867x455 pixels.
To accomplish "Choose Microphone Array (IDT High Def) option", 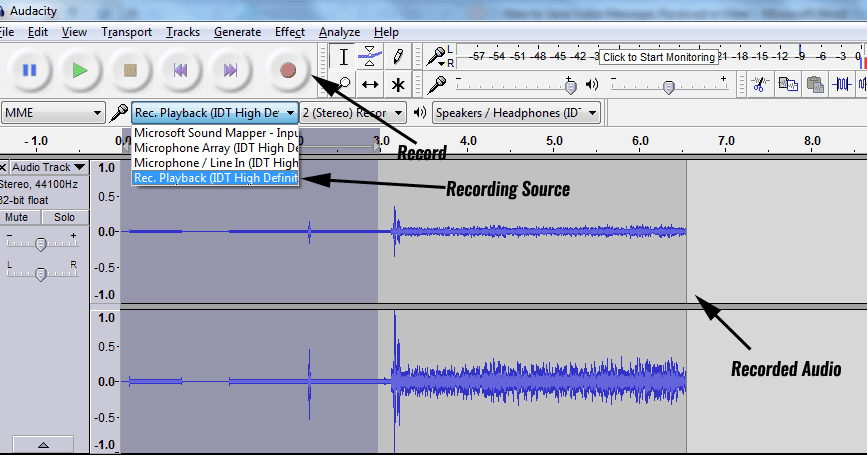I will pos(216,148).
